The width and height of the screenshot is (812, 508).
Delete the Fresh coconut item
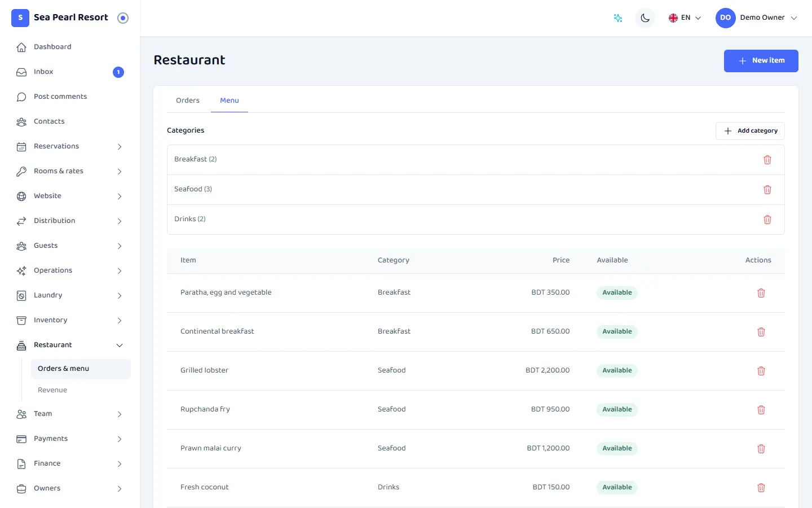tap(761, 488)
